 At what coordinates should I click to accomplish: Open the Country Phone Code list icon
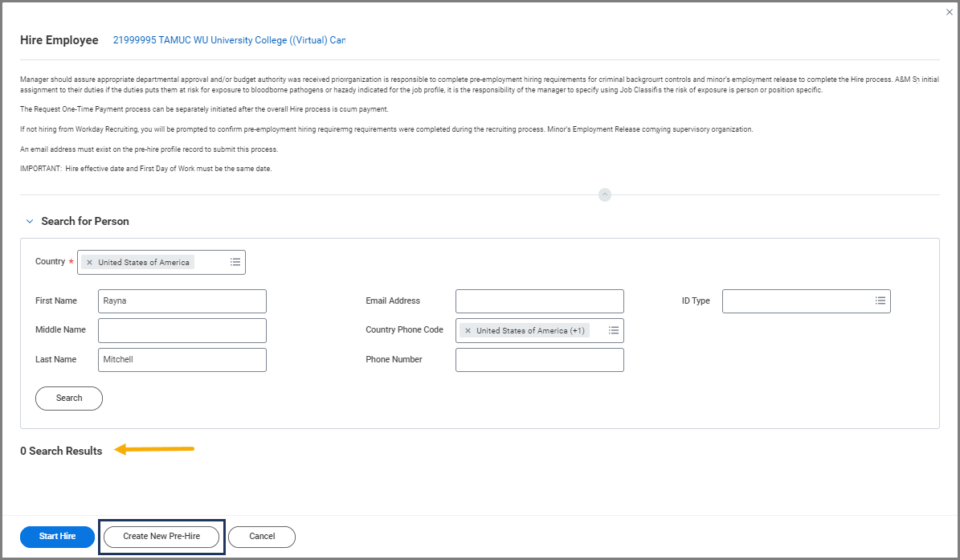[x=614, y=330]
